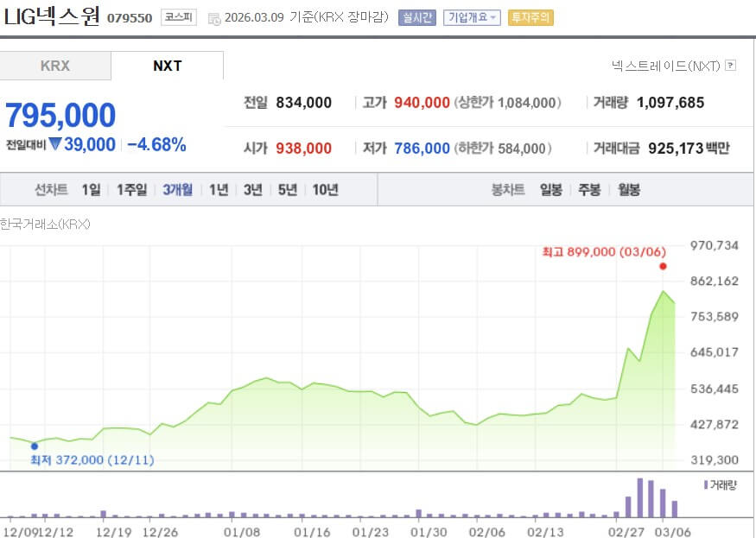The height and width of the screenshot is (538, 756).
Task: Click the red 최고 899,000 marker dot
Action: pyautogui.click(x=663, y=268)
